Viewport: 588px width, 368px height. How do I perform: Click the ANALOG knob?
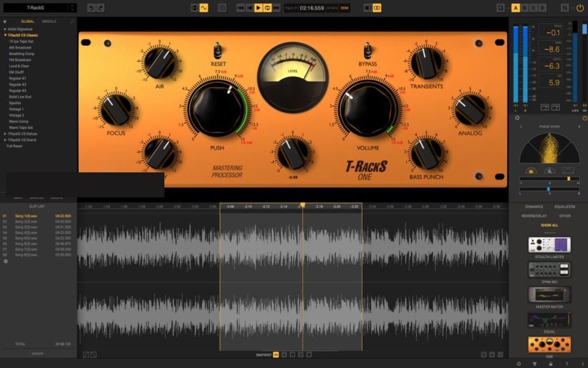[x=470, y=109]
